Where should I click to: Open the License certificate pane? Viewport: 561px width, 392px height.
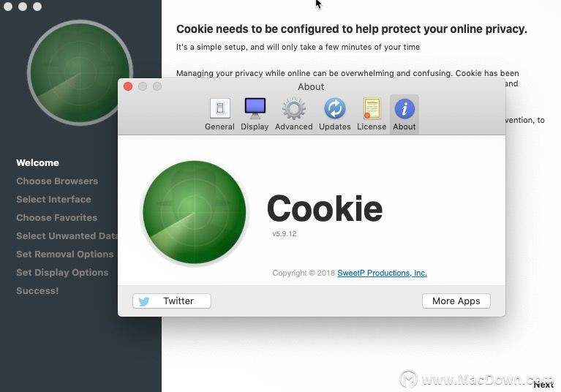[372, 114]
